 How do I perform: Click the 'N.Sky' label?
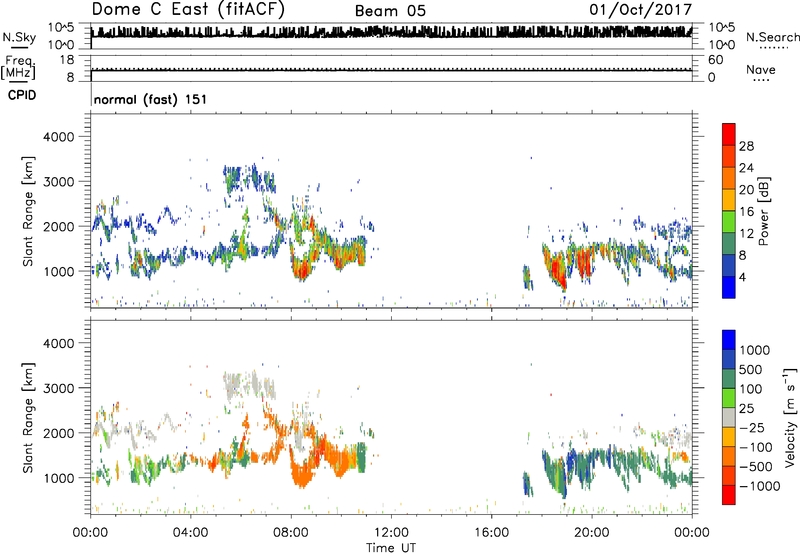point(19,37)
